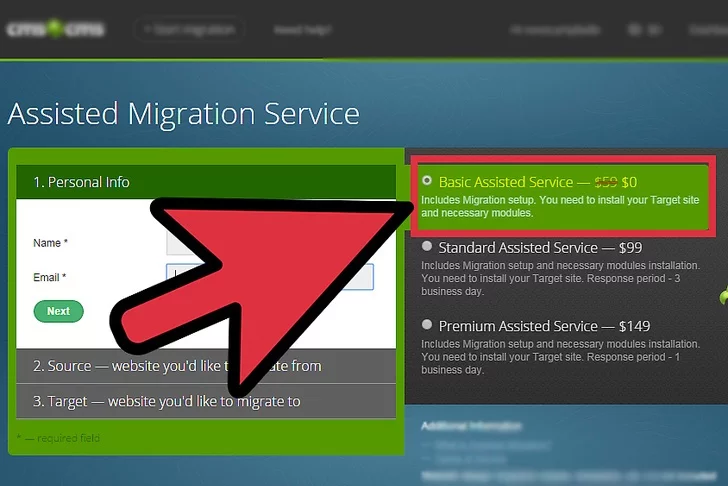Viewport: 728px width, 486px height.
Task: Click the cart icon in header
Action: (635, 29)
